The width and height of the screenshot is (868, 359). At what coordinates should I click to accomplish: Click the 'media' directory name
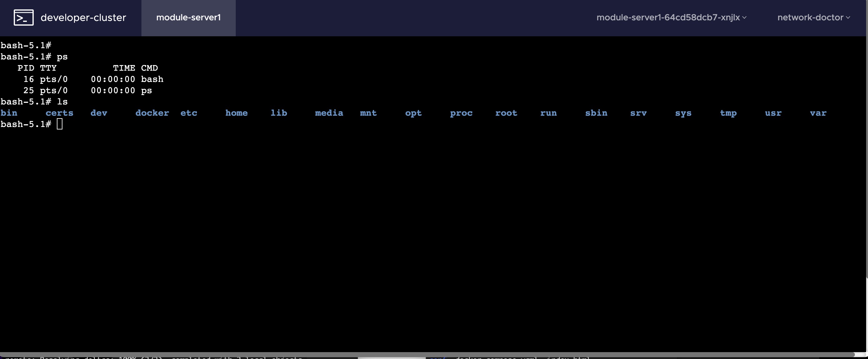tap(329, 113)
